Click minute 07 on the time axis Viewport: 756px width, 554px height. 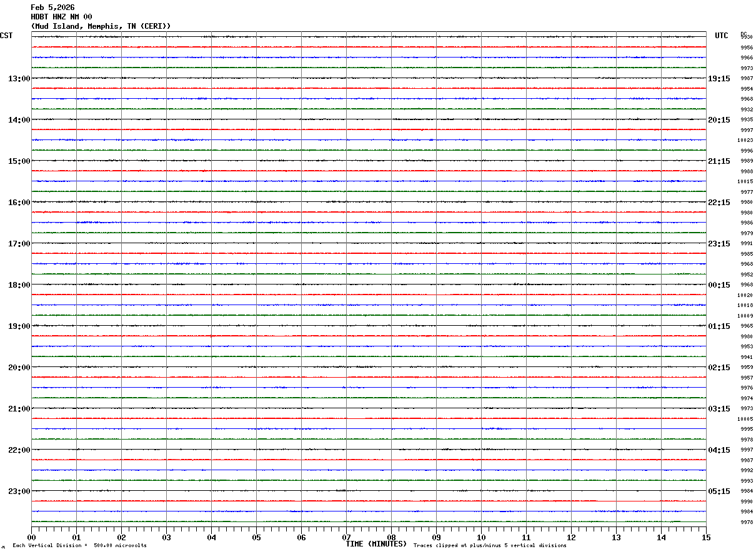[346, 537]
